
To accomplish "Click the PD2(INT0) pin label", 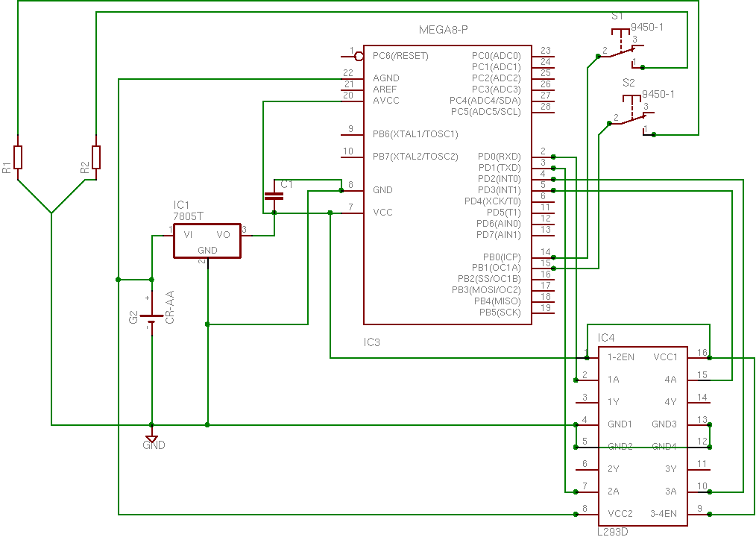I will click(x=500, y=179).
